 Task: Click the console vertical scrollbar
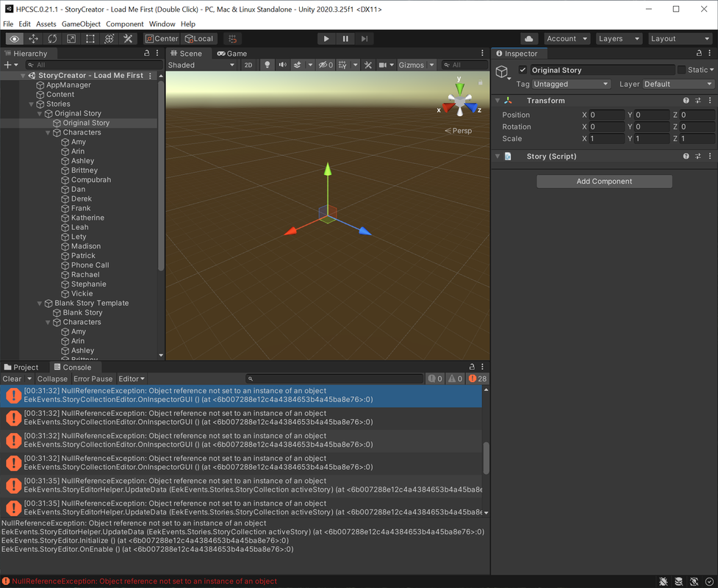(x=486, y=458)
